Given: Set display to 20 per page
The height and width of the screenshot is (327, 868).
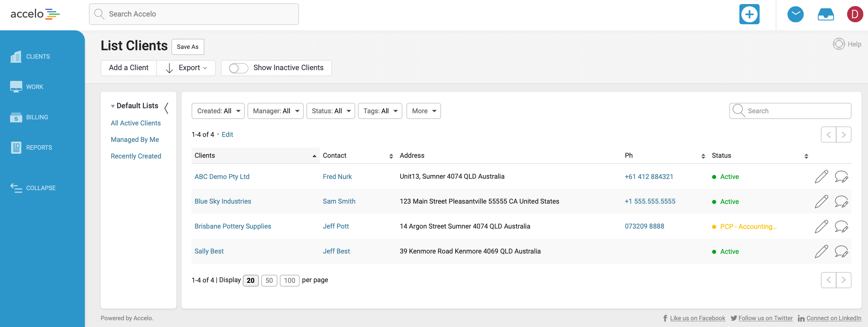Looking at the screenshot, I should click(x=251, y=280).
